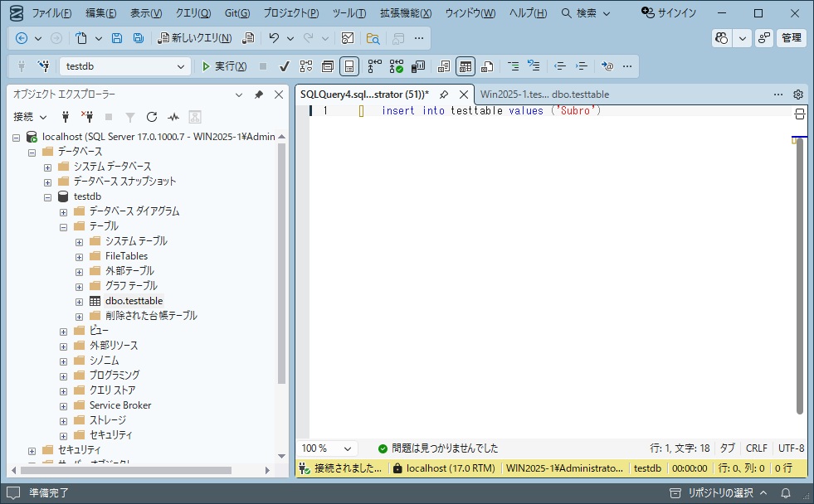Click the 管理 button in the top right
Screen dimensions: 814x504
(791, 37)
